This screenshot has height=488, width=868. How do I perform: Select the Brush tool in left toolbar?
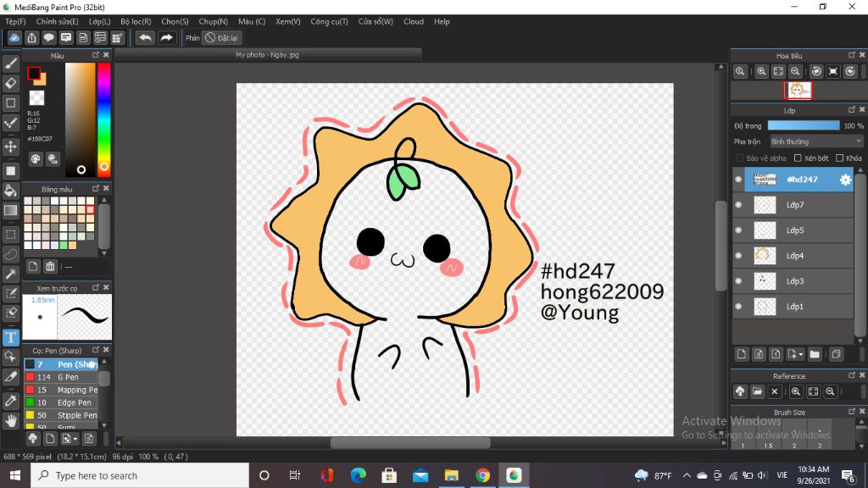click(10, 63)
